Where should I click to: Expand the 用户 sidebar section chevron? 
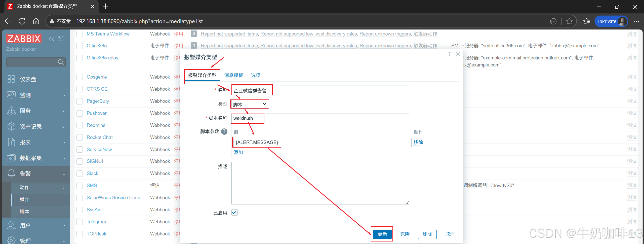[x=64, y=226]
